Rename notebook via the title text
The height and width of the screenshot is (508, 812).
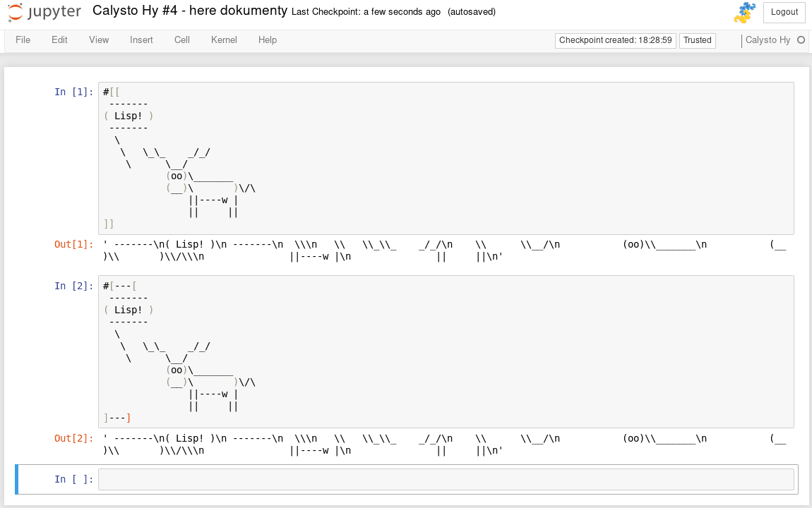coord(189,11)
